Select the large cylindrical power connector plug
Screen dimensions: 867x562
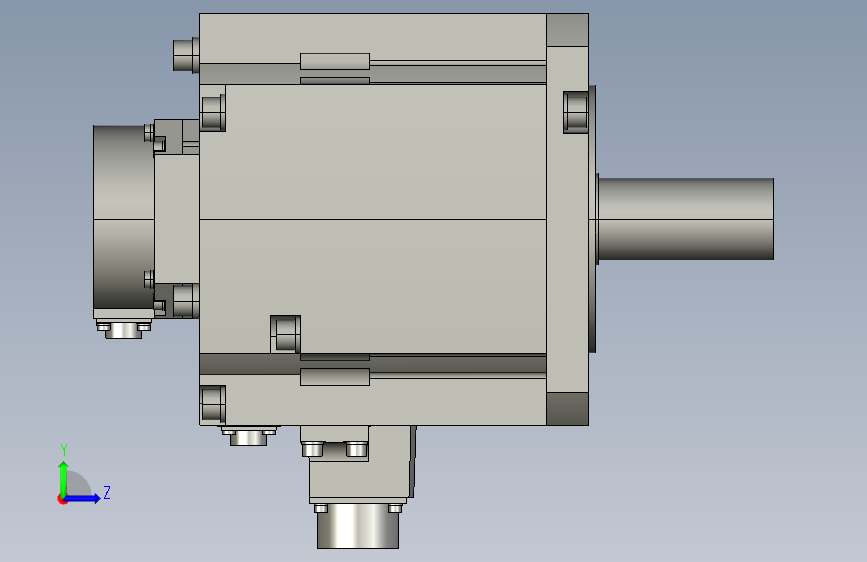point(358,525)
